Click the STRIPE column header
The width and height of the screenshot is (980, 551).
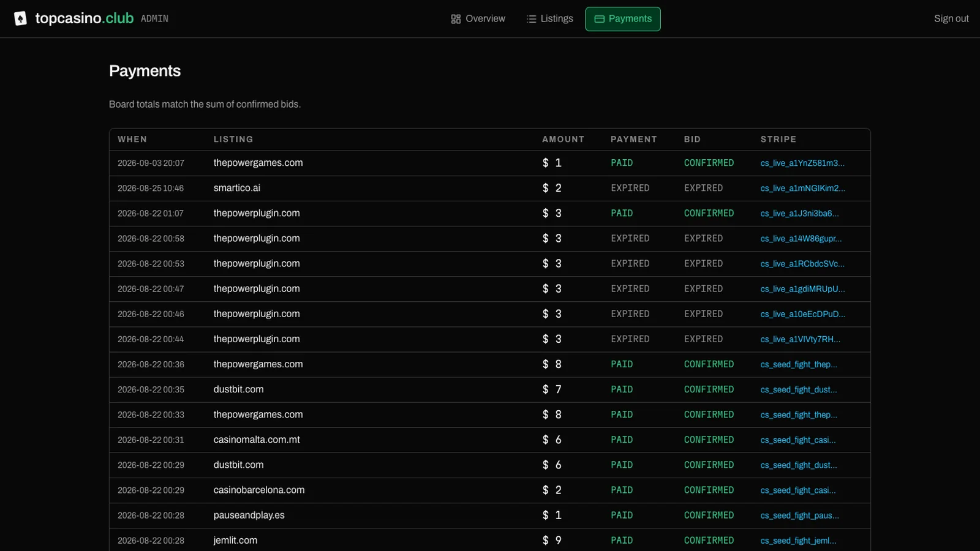pyautogui.click(x=778, y=140)
